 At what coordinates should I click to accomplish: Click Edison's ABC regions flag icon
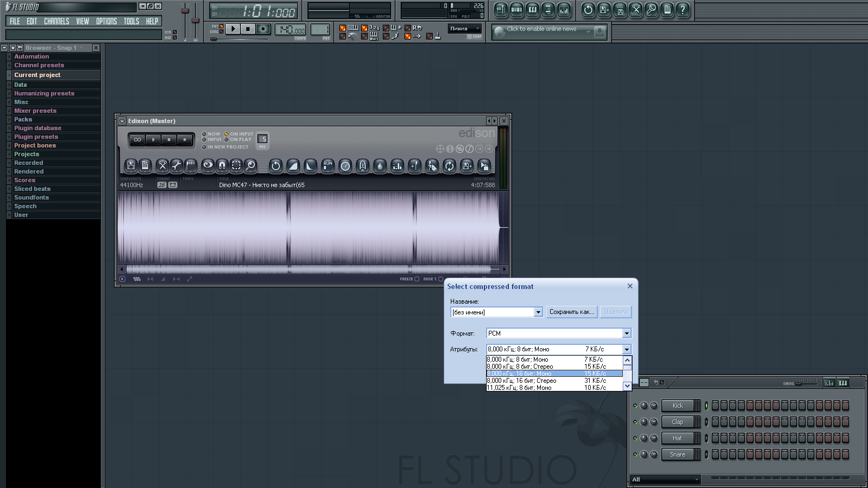pos(190,166)
